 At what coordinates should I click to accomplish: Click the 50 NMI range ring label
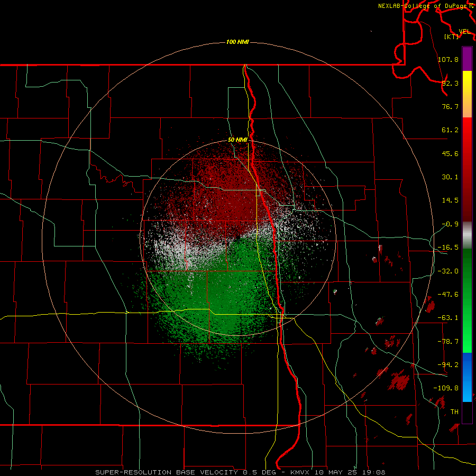point(237,140)
